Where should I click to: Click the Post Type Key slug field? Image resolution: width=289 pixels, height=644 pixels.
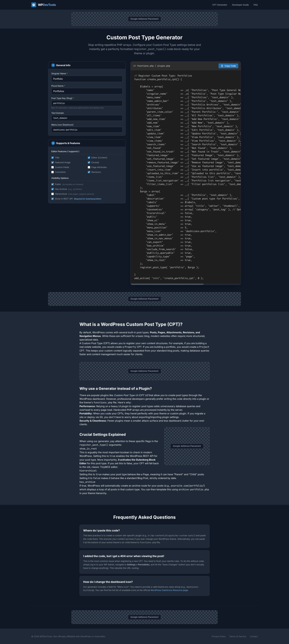87,103
